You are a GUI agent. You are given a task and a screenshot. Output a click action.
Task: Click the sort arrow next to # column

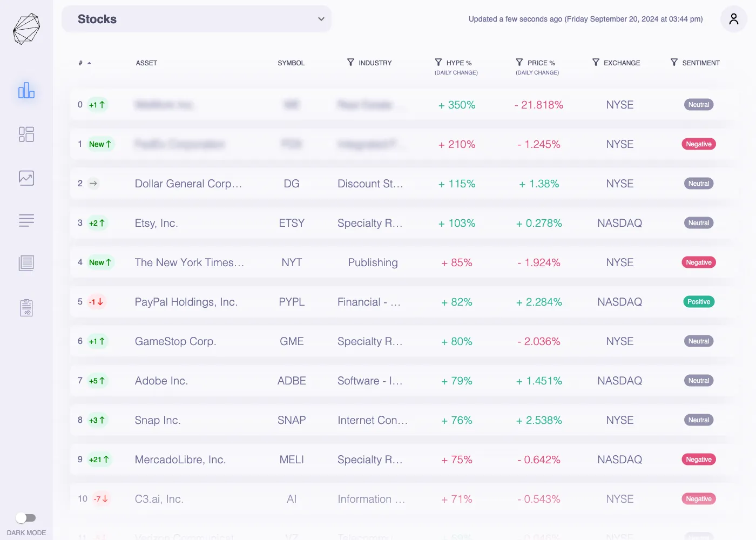click(89, 63)
